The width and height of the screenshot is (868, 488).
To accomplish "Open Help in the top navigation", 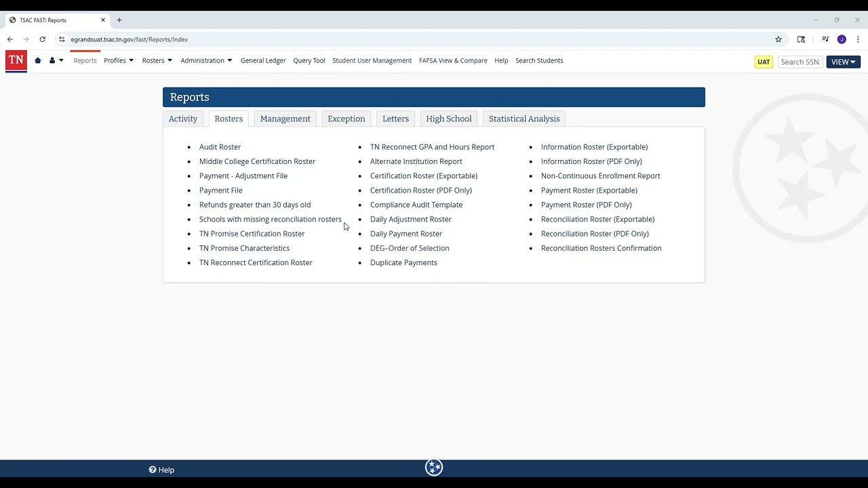I will 501,60.
